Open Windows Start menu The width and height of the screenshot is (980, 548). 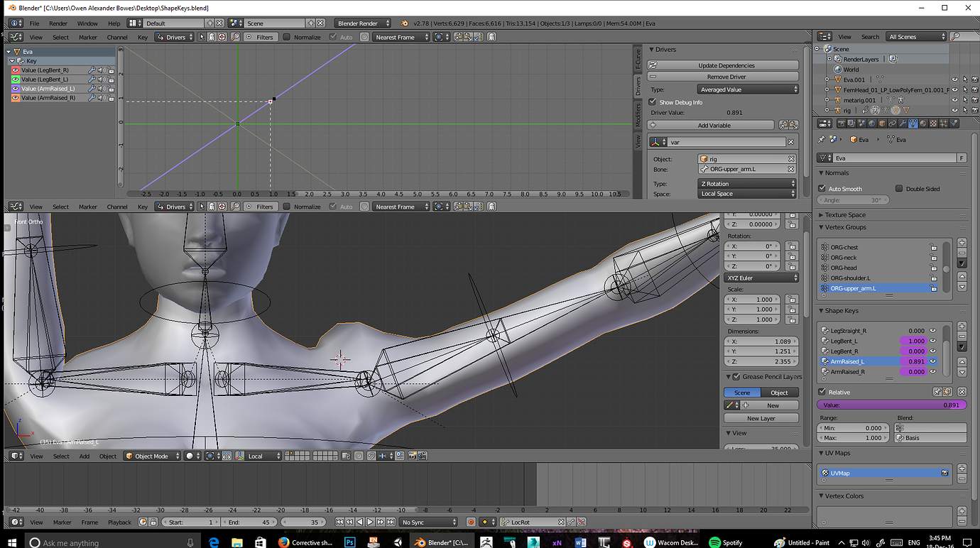point(11,542)
